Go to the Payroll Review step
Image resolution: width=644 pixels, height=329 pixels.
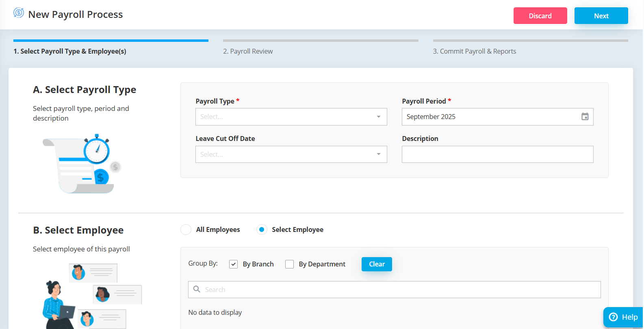(x=248, y=51)
